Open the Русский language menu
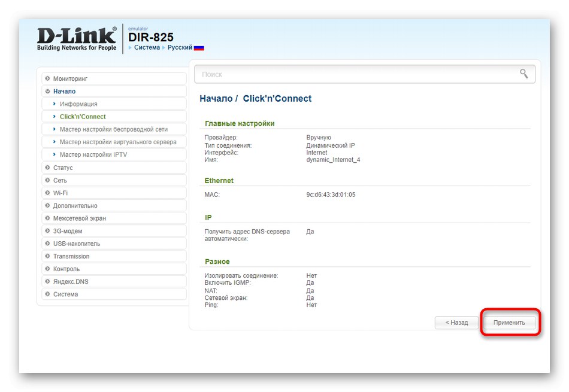Viewport: 569px width, 392px height. tap(180, 47)
